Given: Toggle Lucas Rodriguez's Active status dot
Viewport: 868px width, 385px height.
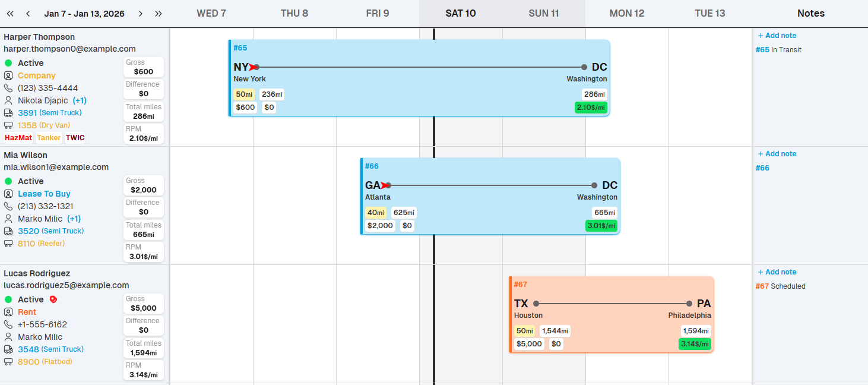Looking at the screenshot, I should [8, 299].
